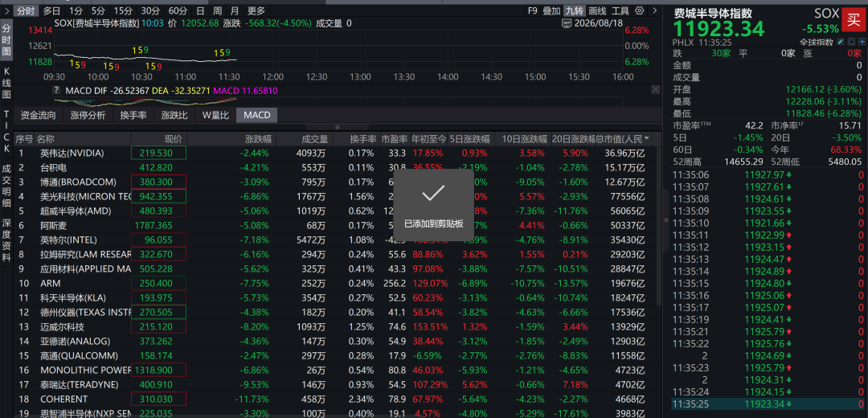This screenshot has height=418, width=868.
Task: Click the 叠加 overlay button
Action: point(551,10)
